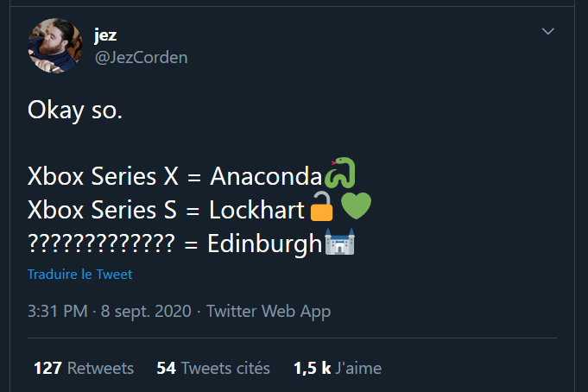This screenshot has width=588, height=392.
Task: Click the "8 sept. 2020" date
Action: pos(145,311)
